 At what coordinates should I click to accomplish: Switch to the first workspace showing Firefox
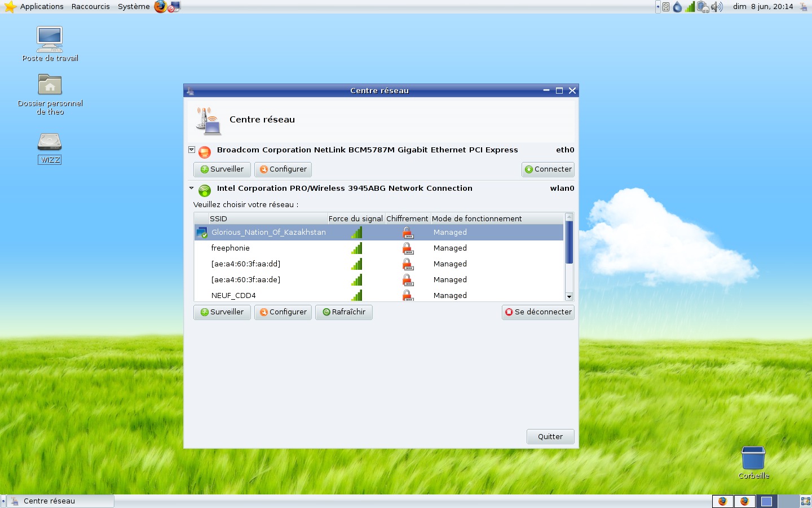(722, 501)
